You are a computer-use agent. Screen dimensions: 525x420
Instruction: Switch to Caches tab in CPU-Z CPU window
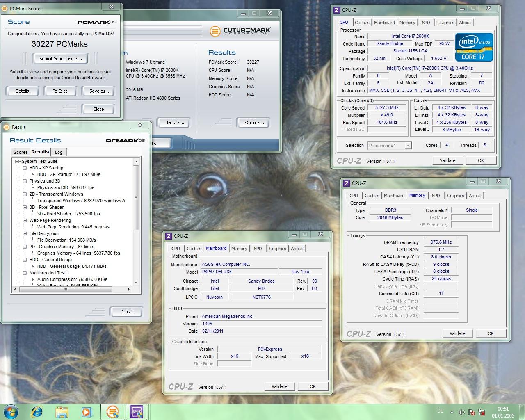[x=362, y=23]
